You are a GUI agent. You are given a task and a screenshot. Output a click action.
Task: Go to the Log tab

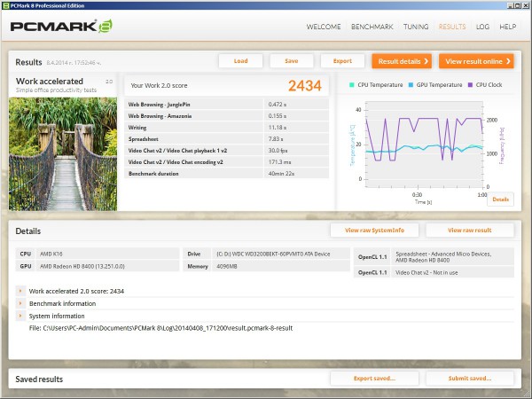click(x=482, y=27)
